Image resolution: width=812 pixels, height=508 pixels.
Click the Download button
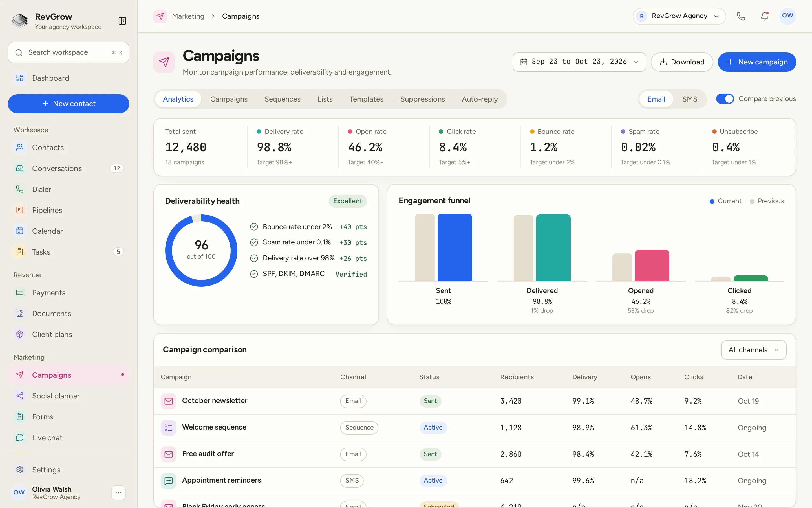click(x=681, y=62)
